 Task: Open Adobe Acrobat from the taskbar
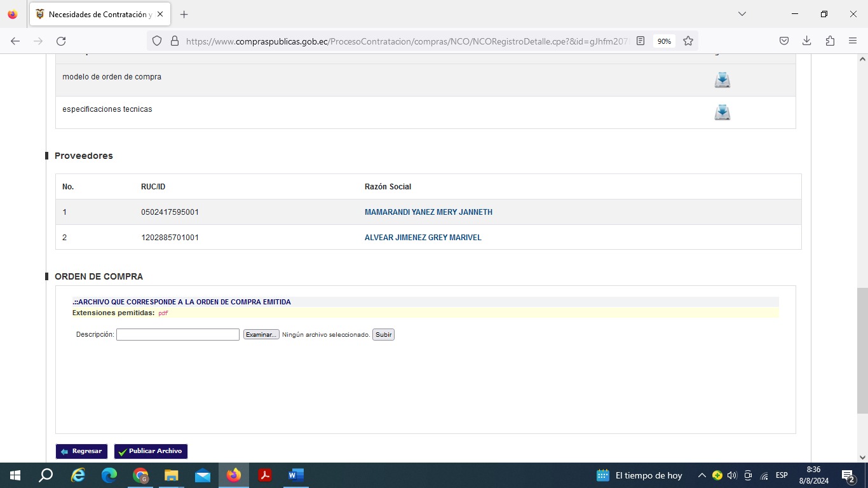coord(265,475)
